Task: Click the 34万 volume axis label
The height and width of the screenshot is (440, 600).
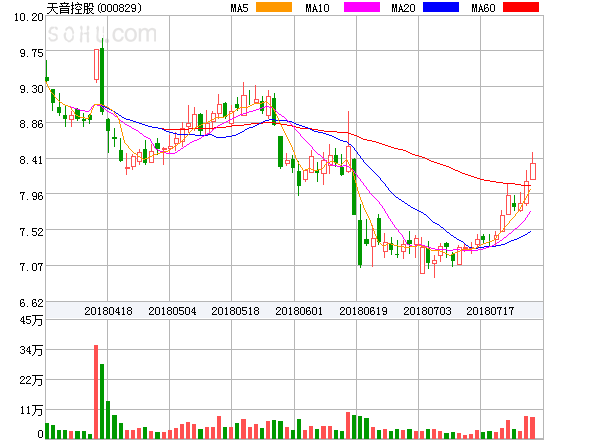Action: 31,350
